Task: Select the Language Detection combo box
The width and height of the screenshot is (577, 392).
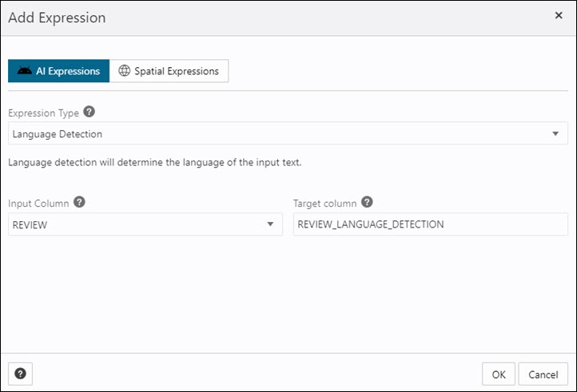Action: pyautogui.click(x=280, y=134)
